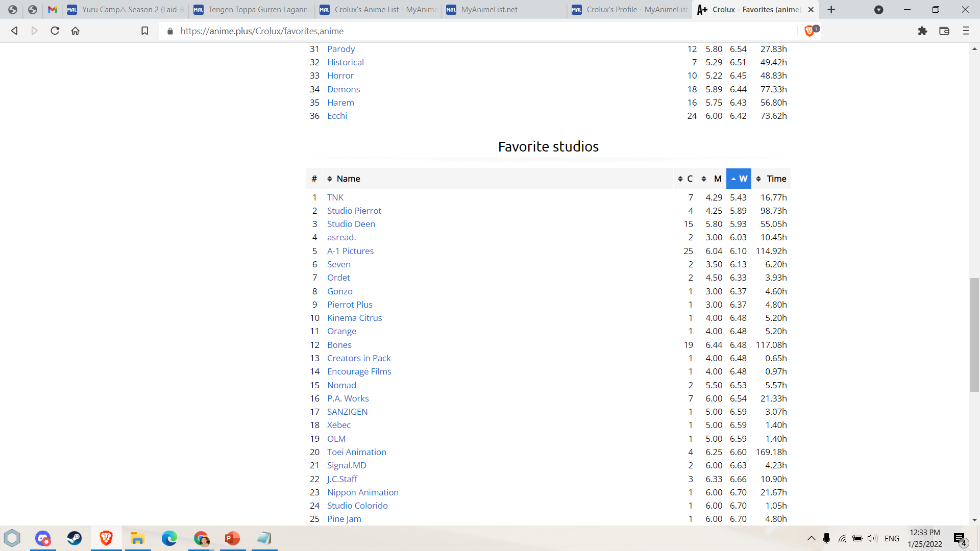Open Steam from the taskbar
The width and height of the screenshot is (980, 551).
click(75, 538)
